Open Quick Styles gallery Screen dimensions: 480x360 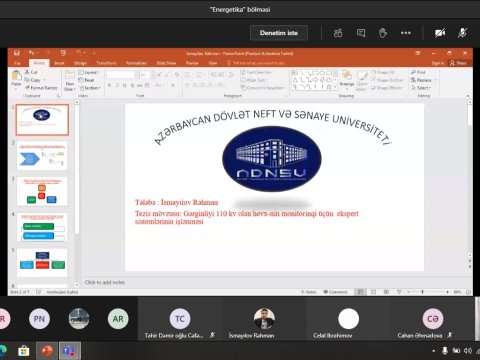click(x=361, y=81)
